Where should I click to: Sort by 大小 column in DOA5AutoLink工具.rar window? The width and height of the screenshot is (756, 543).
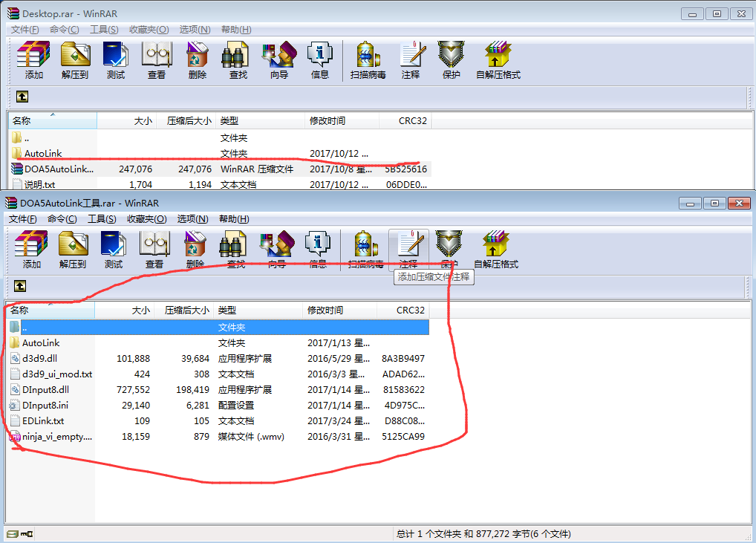(125, 310)
